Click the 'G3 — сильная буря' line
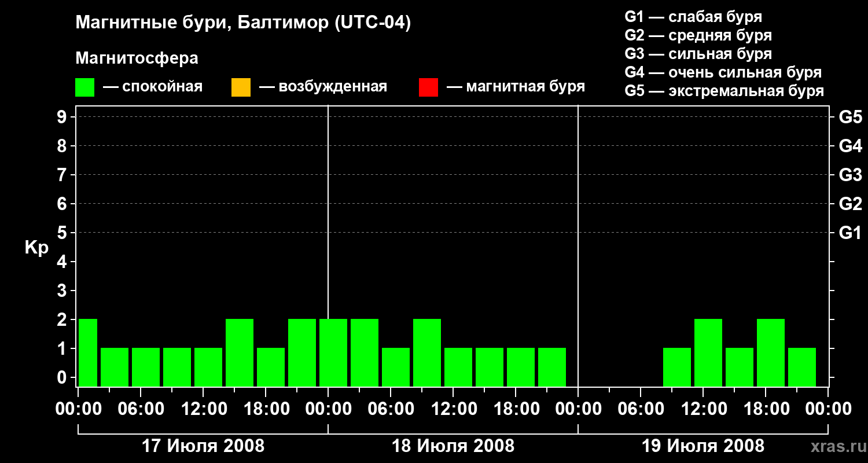This screenshot has height=463, width=868. click(698, 54)
